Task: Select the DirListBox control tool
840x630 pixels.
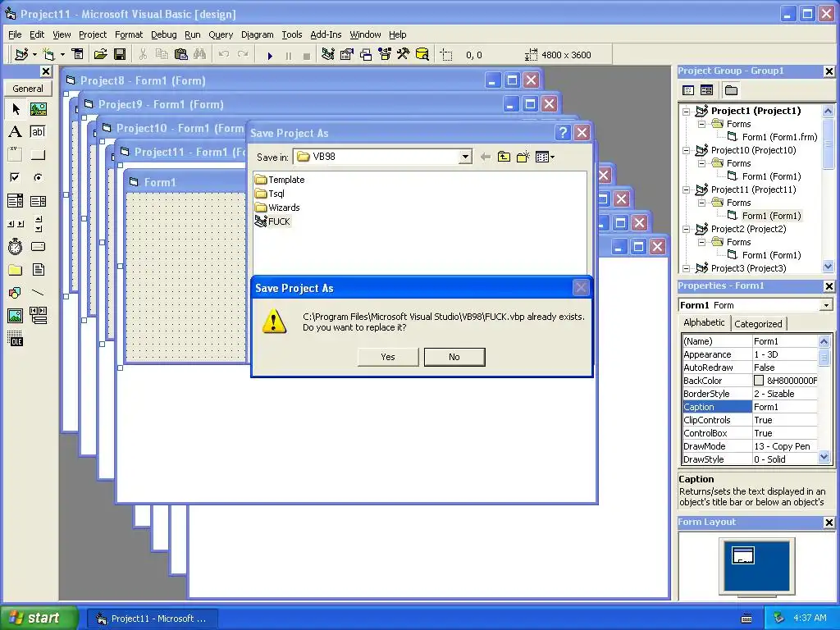Action: click(x=16, y=269)
